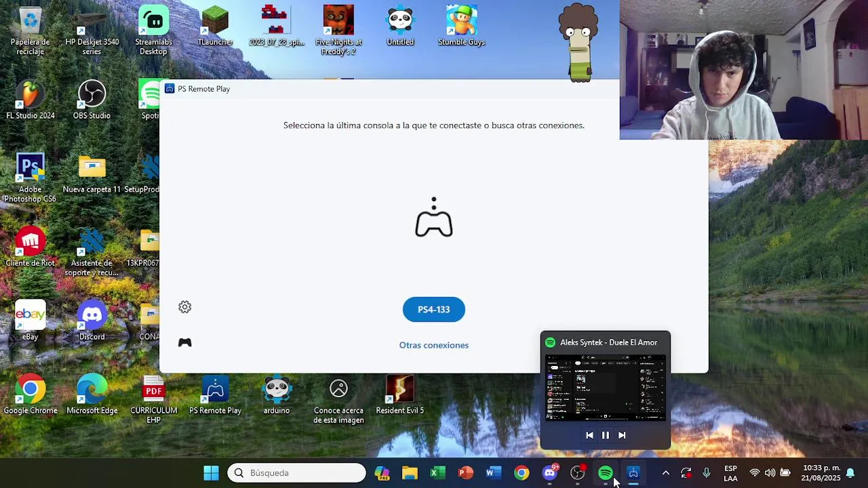The height and width of the screenshot is (488, 868).
Task: Select the Spotify window preview thumbnail
Action: click(606, 388)
